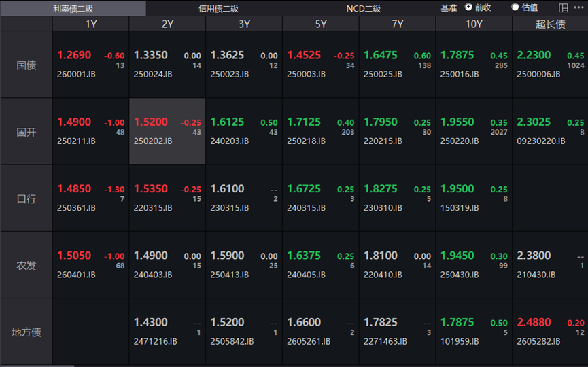Switch to the 信用债二级 tab

[218, 8]
